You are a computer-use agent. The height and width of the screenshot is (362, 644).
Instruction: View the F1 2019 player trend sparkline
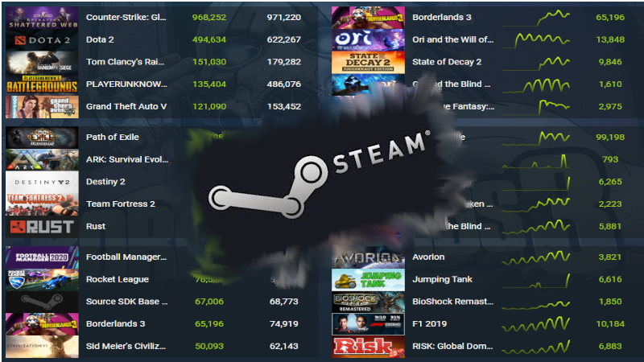[x=536, y=324]
